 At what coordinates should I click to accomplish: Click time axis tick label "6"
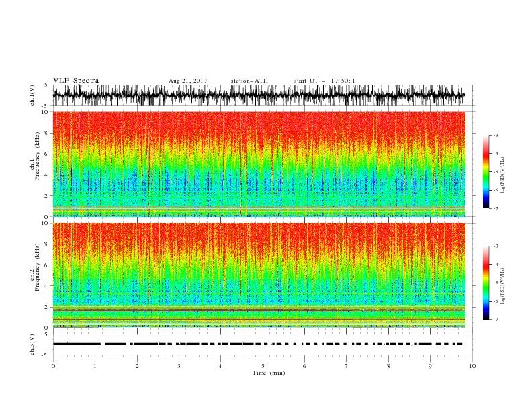[304, 366]
